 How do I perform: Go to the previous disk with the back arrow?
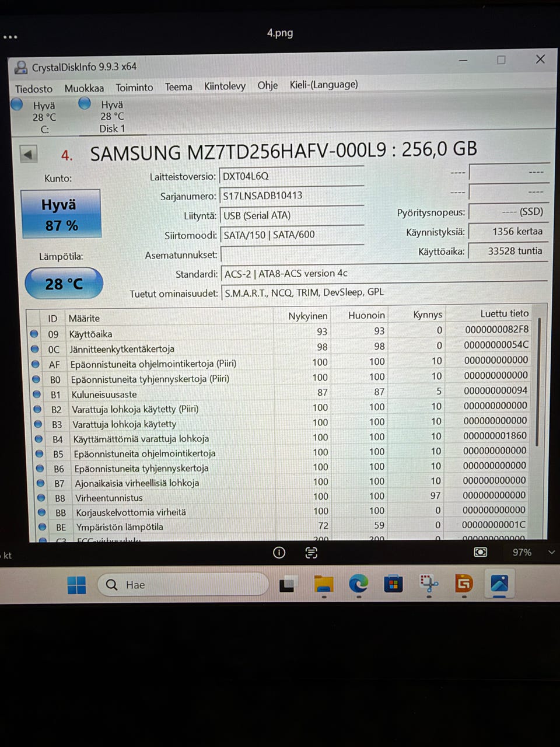28,155
